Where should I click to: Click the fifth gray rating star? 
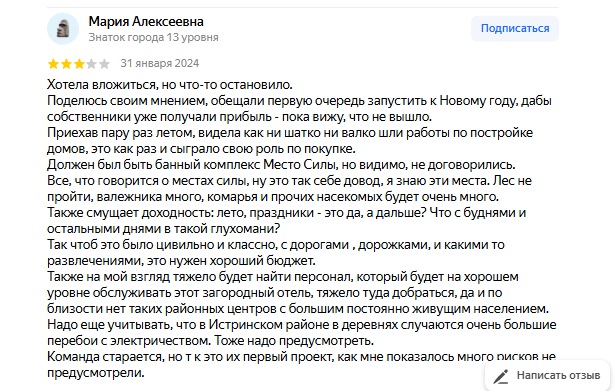[x=104, y=64]
